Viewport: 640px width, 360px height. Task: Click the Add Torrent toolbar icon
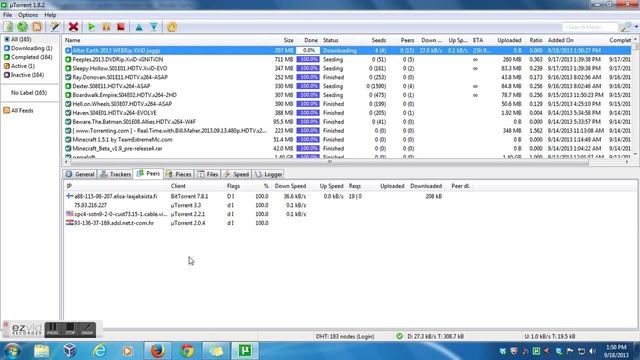pos(8,27)
